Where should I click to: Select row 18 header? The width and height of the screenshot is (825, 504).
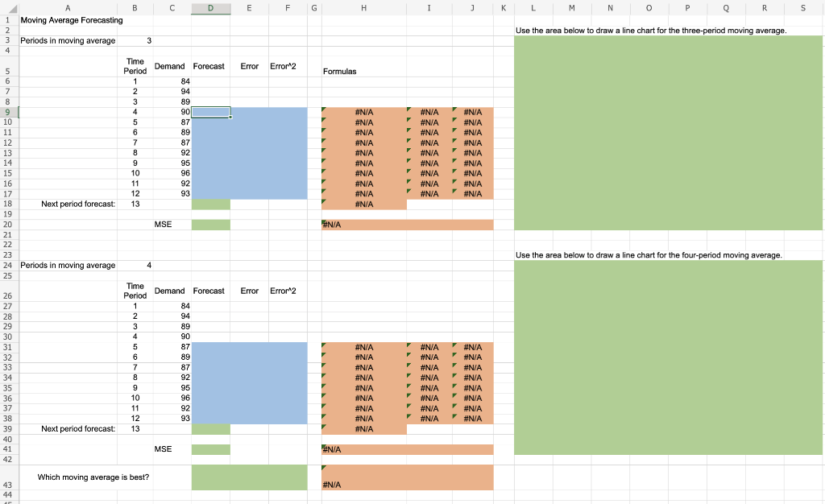(8, 204)
